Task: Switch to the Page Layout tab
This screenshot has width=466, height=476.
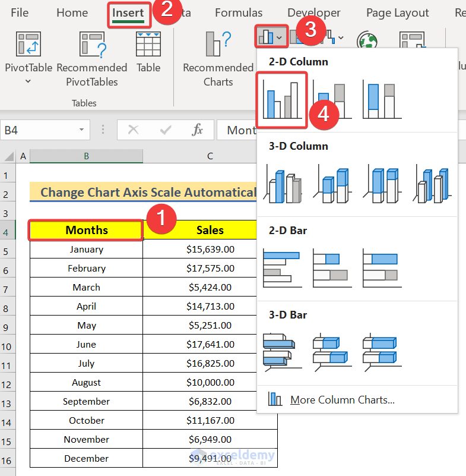Action: (398, 12)
